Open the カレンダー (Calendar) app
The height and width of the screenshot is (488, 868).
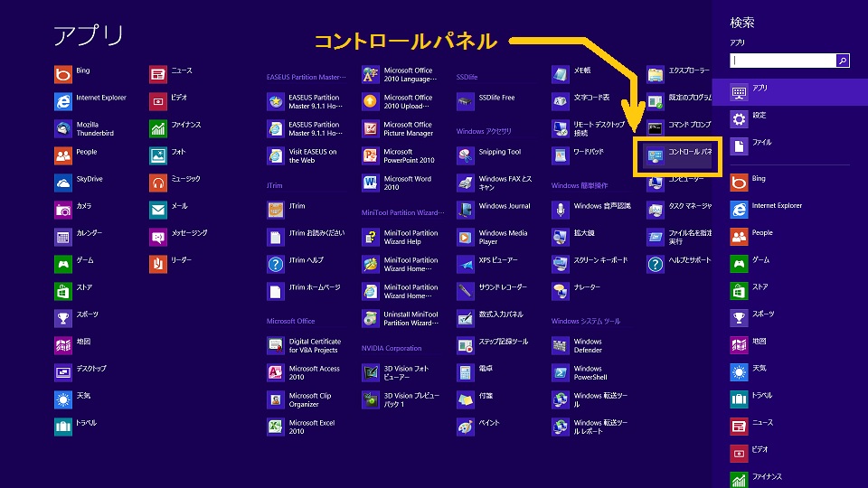tap(78, 237)
